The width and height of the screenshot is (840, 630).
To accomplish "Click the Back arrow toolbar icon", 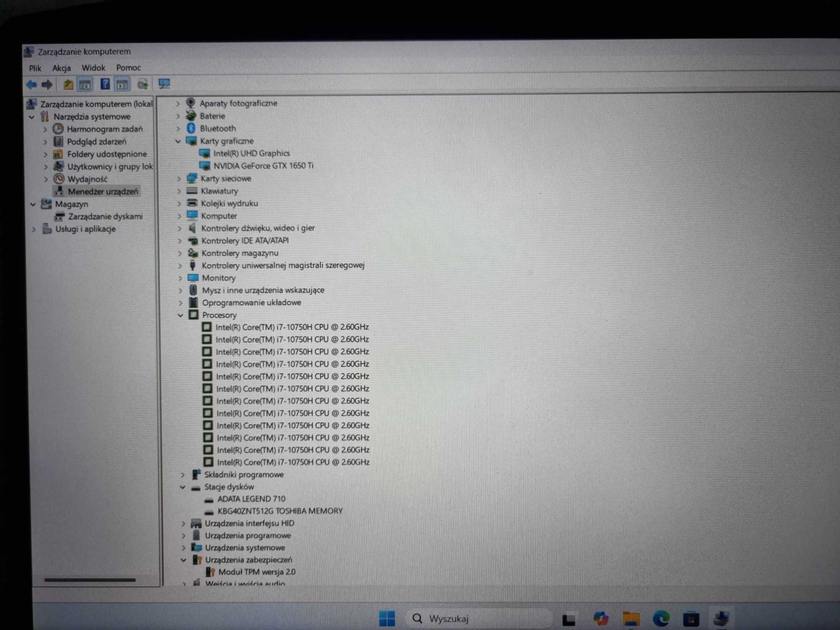I will tap(31, 85).
